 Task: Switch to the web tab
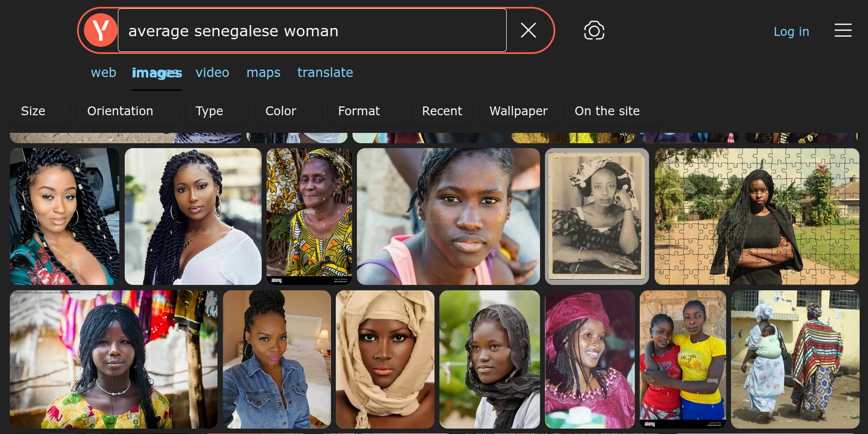104,73
